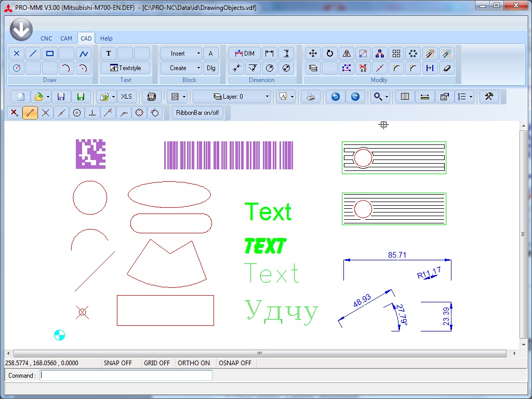Expand the Insert block dropdown

198,54
